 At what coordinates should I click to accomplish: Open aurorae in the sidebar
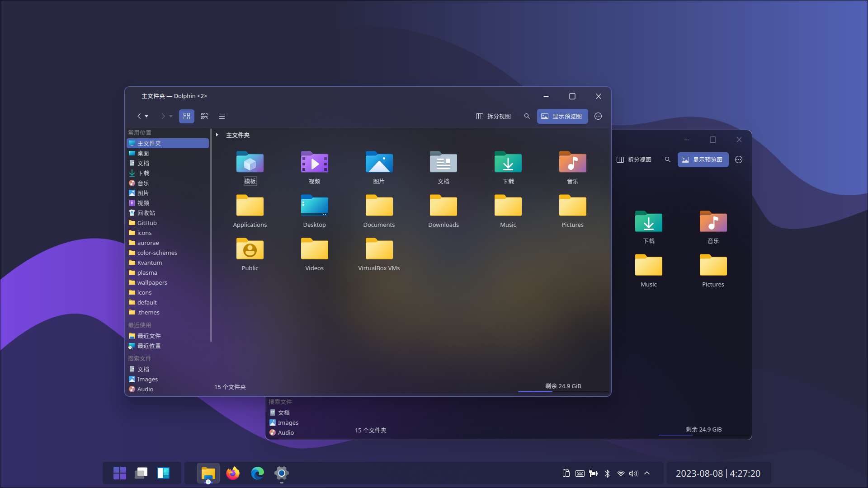[x=168, y=243]
